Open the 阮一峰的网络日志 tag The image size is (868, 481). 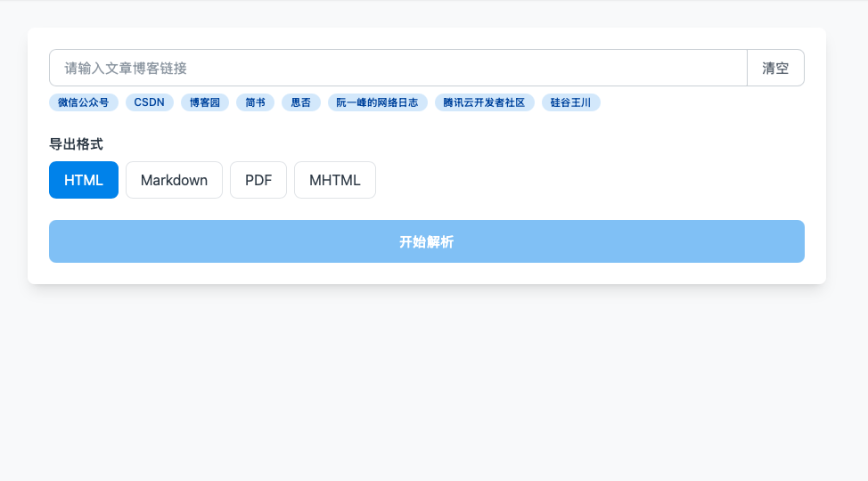377,102
